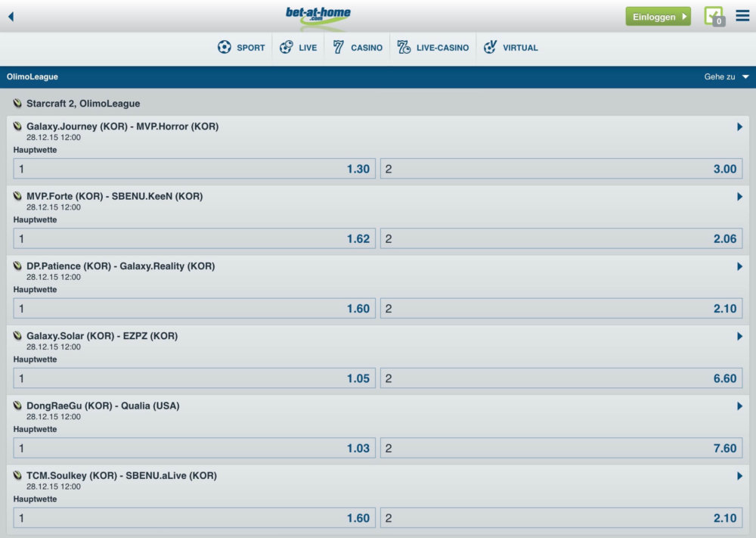756x538 pixels.
Task: Bet on SBENU.aLive at odds 2.10
Action: click(561, 518)
